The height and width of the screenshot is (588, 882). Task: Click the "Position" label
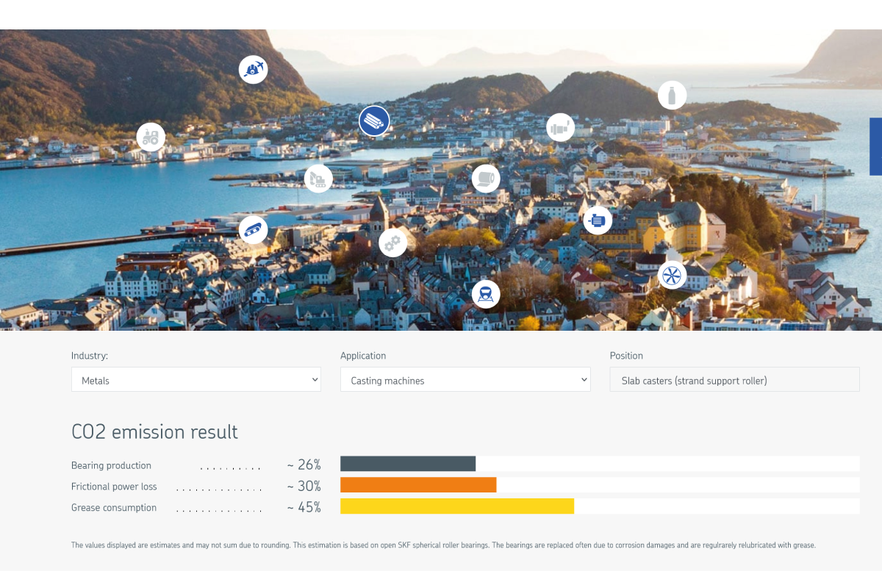[x=626, y=356]
